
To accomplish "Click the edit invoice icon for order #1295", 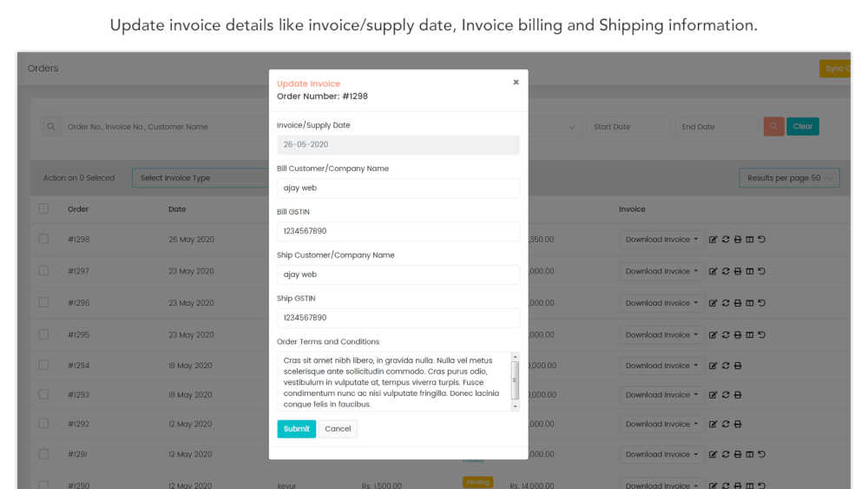I will coord(713,334).
